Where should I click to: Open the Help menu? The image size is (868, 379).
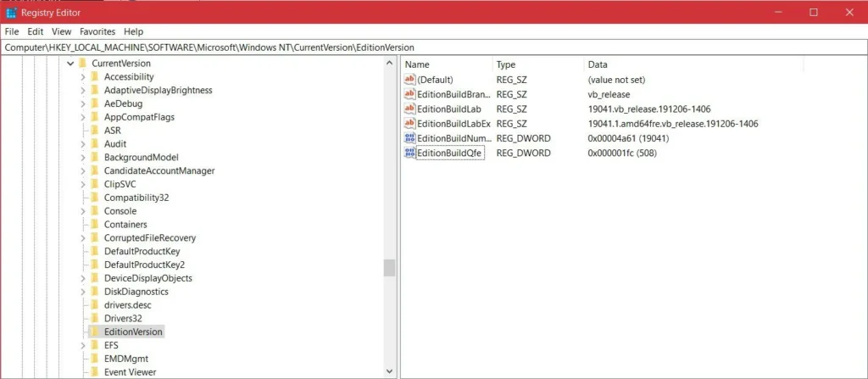tap(133, 31)
